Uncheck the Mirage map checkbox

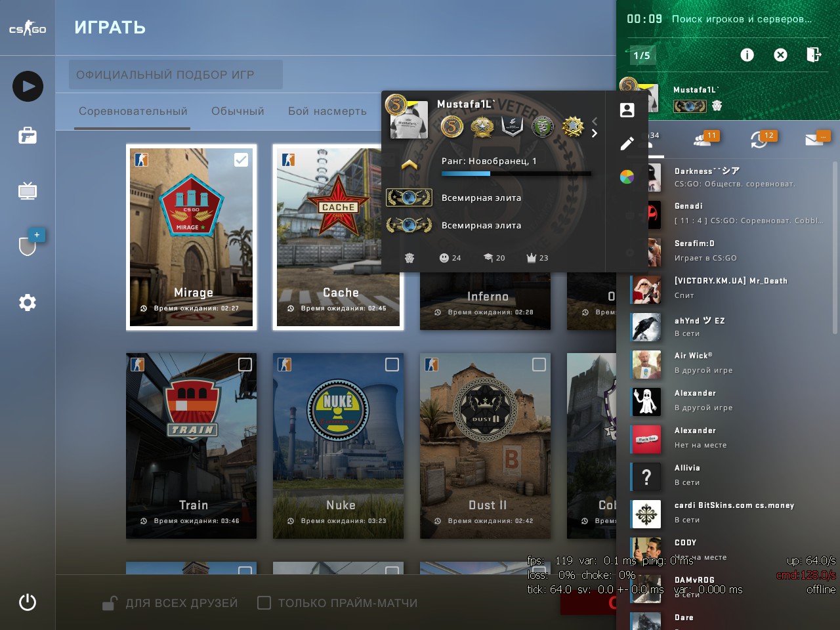[x=241, y=159]
